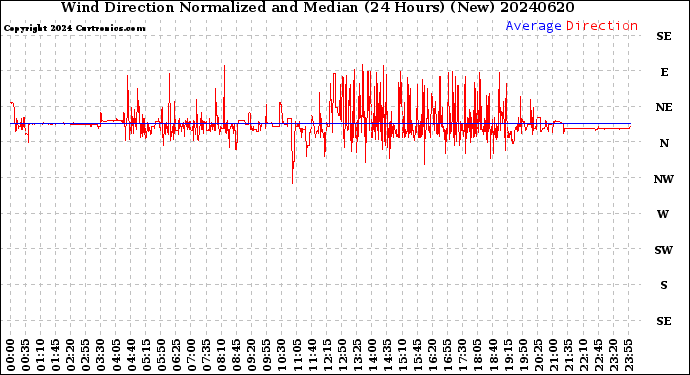This screenshot has width=690, height=375.
Task: Select the 07:35 time axis label
Action: point(206,355)
